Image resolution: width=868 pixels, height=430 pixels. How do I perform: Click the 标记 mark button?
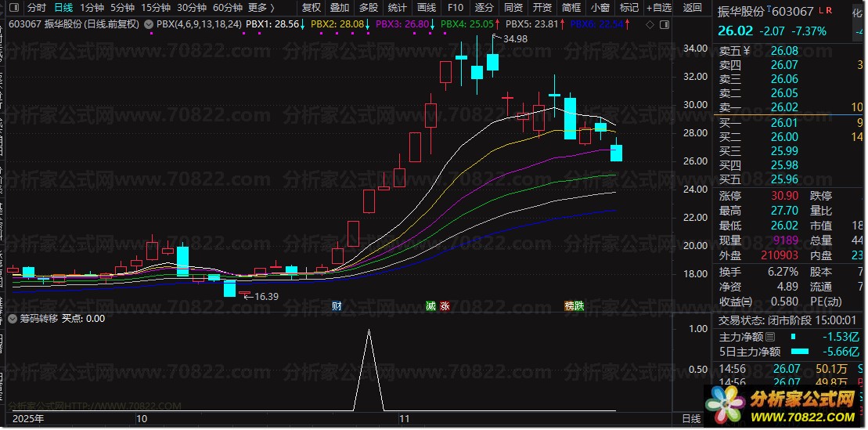[628, 8]
